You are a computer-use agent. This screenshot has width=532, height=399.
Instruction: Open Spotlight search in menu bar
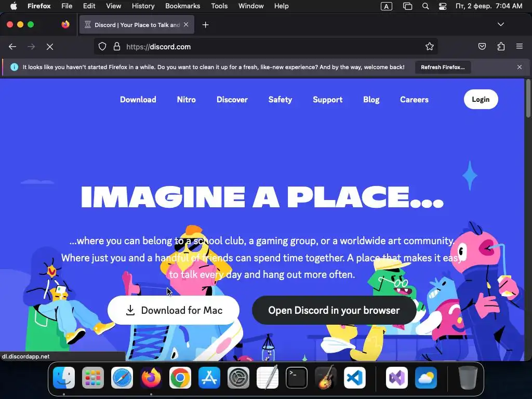425,6
